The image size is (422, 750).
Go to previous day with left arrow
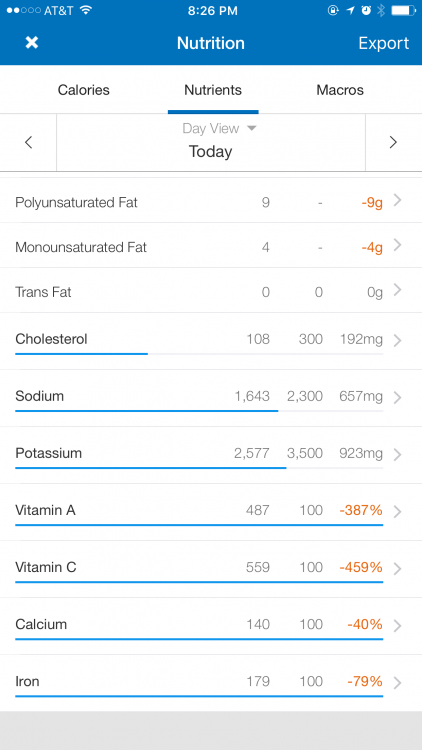28,142
